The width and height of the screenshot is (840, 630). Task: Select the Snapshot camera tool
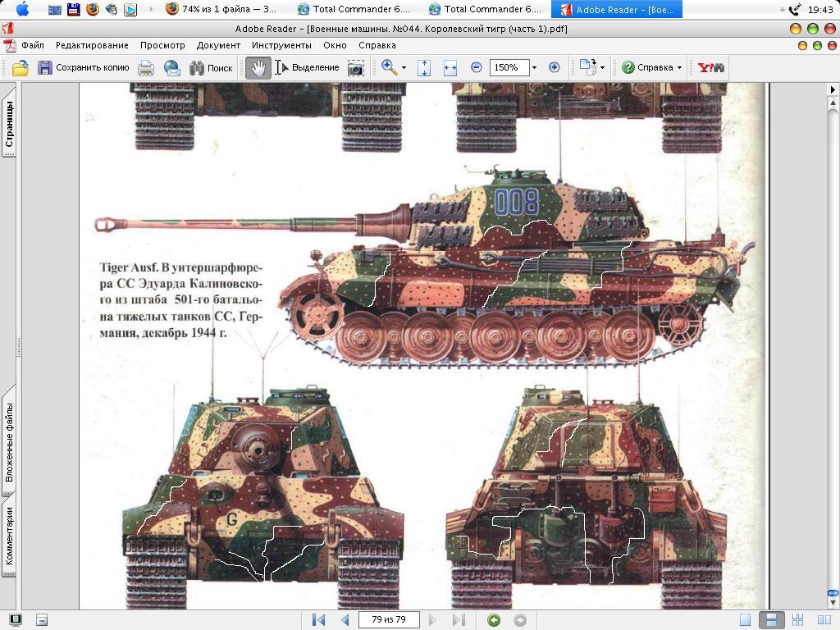coord(356,67)
